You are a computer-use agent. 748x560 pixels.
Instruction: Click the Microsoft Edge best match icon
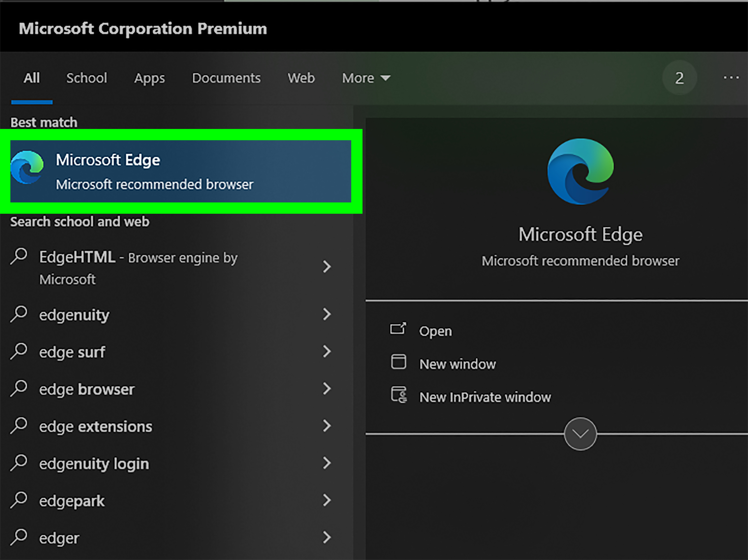click(x=27, y=167)
